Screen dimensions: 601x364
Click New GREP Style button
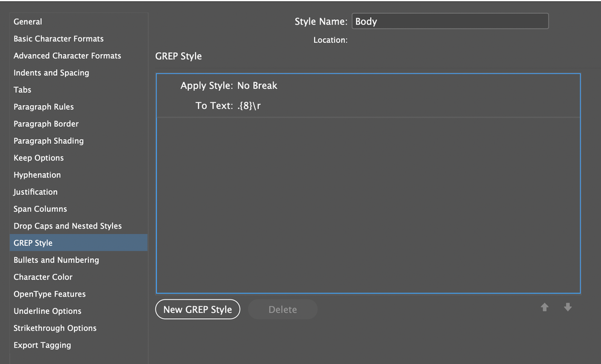198,309
